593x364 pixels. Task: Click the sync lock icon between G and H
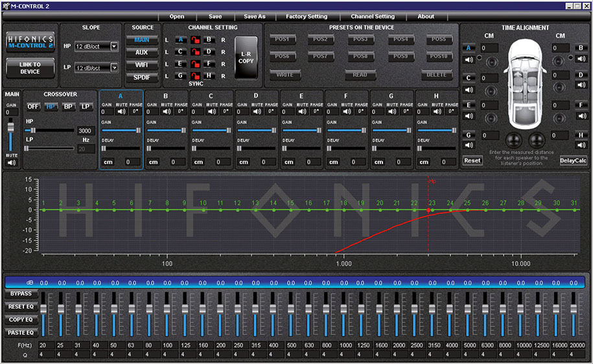pyautogui.click(x=194, y=76)
